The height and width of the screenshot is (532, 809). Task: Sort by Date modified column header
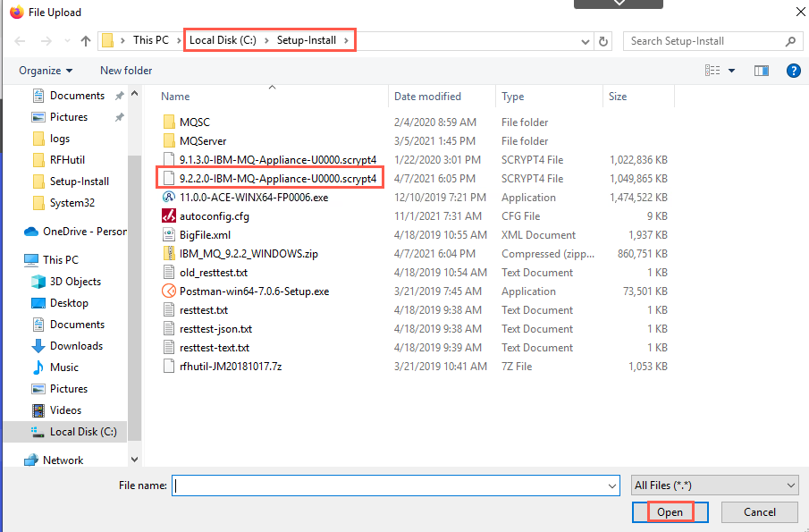tap(427, 97)
